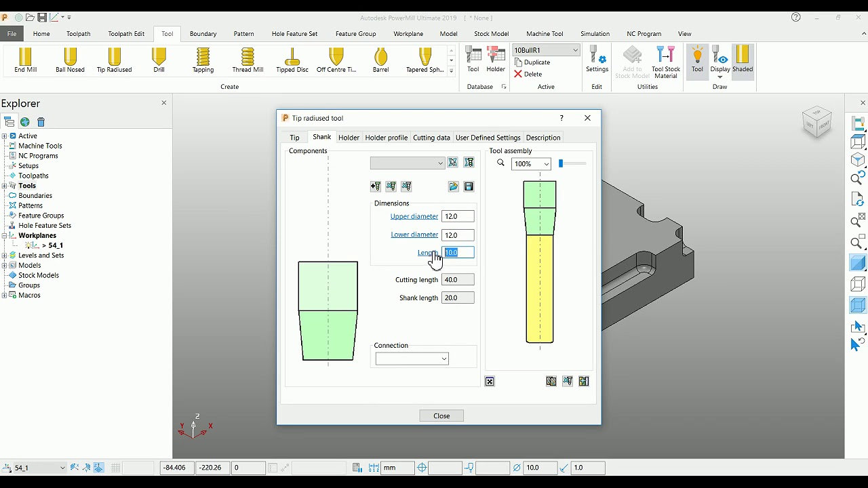Create a Tipped Disc tool

coord(292,60)
